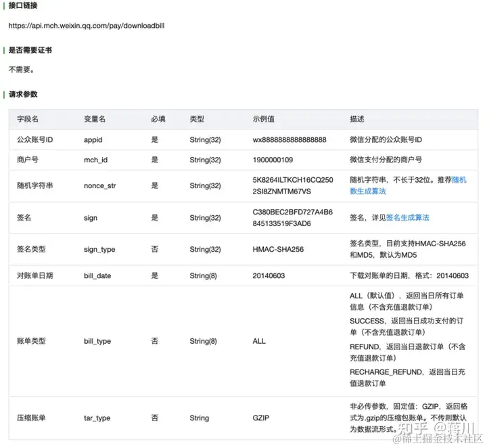Click the 类型 column header
The image size is (487, 448).
click(197, 119)
